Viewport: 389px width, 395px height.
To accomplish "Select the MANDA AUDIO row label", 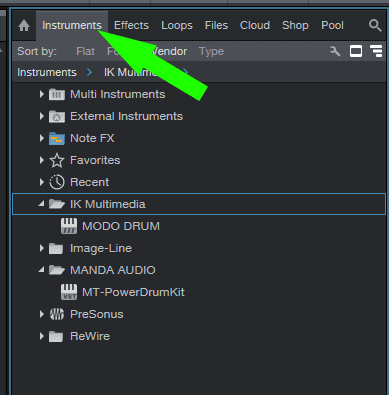I will pyautogui.click(x=113, y=270).
